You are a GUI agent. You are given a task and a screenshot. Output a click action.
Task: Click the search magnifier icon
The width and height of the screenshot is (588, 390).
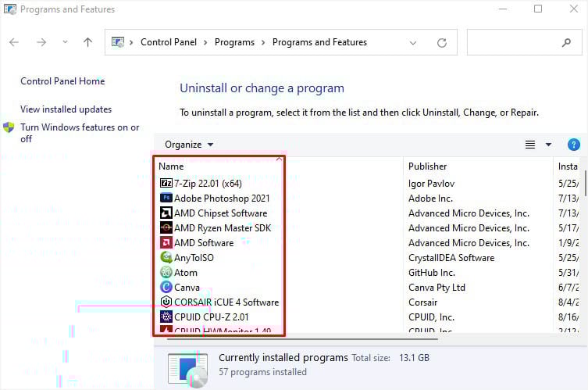tap(566, 42)
